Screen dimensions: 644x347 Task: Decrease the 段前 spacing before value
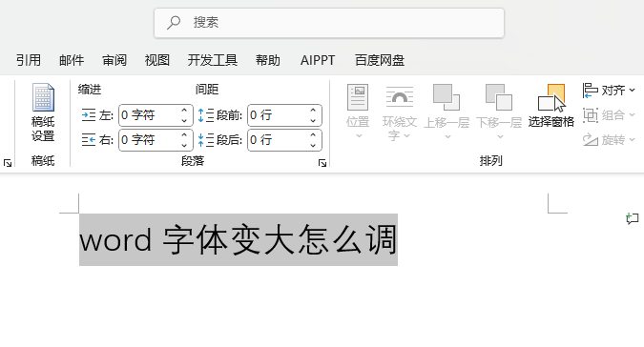point(313,120)
